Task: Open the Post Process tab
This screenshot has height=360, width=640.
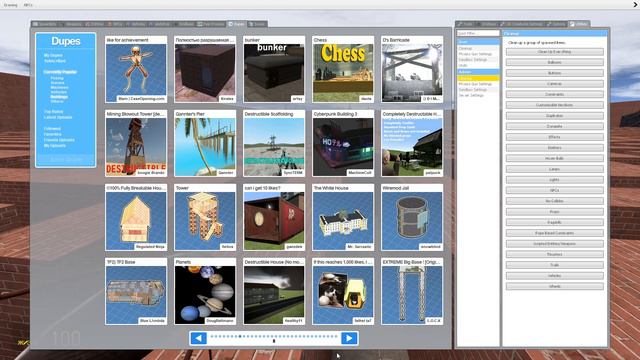Action: 211,24
